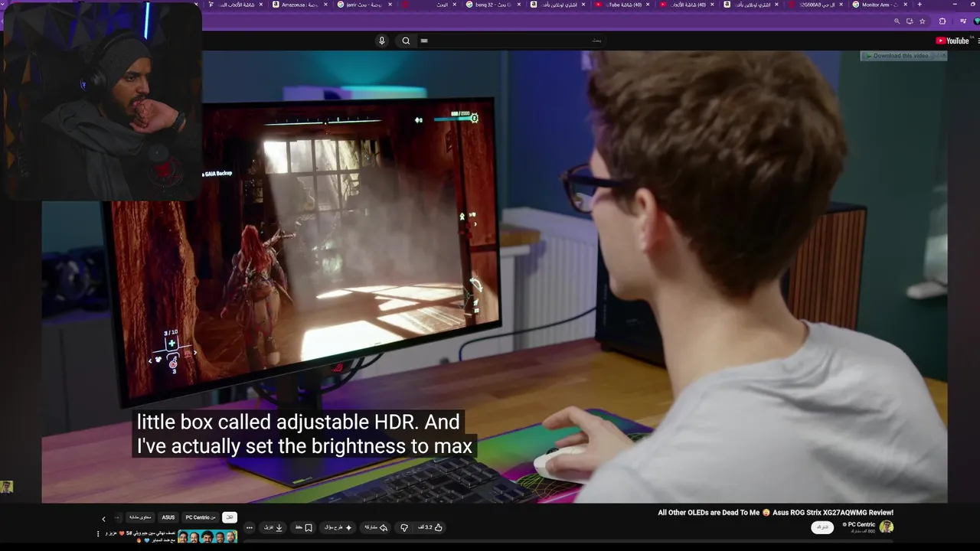
Task: Switch to the benq 32 search tab
Action: pyautogui.click(x=494, y=5)
